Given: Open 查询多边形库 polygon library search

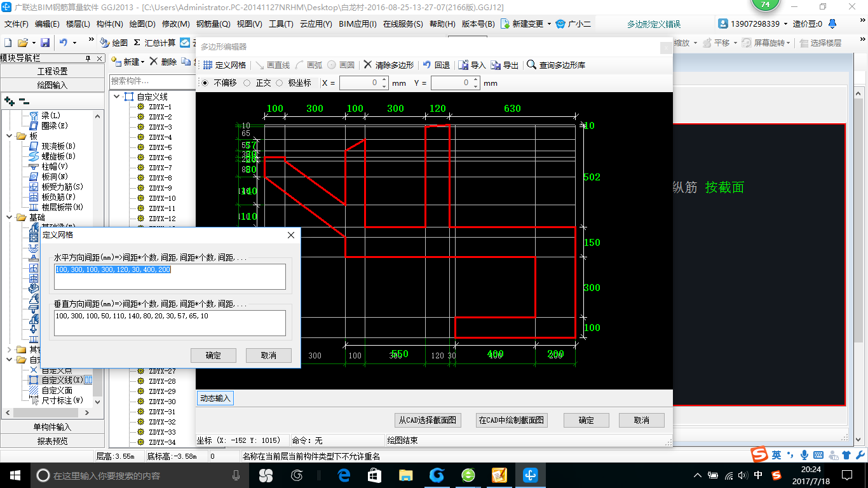Looking at the screenshot, I should (556, 65).
